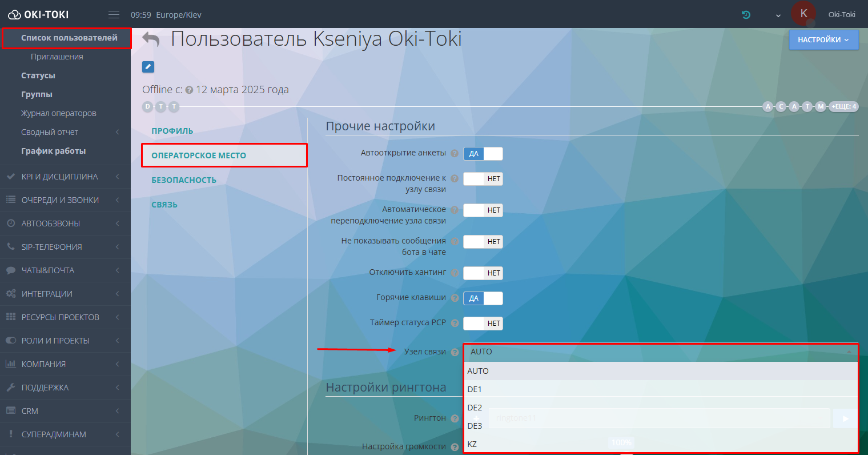Open График работы

54,151
